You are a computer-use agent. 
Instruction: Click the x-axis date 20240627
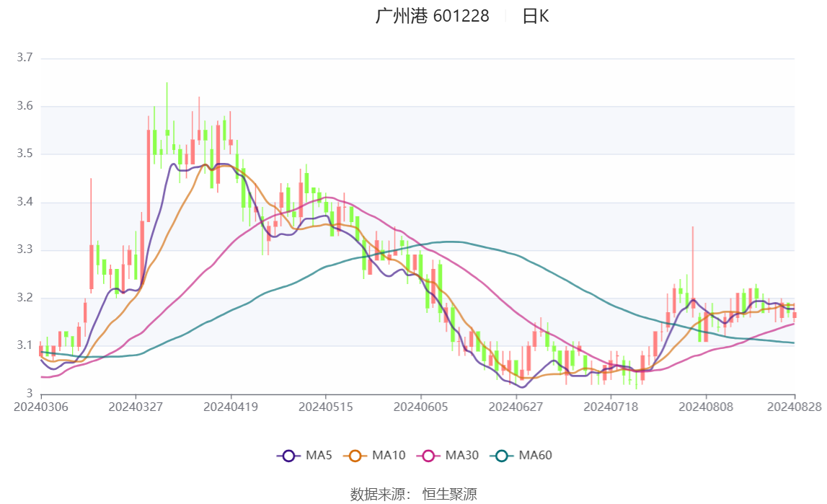pos(516,407)
